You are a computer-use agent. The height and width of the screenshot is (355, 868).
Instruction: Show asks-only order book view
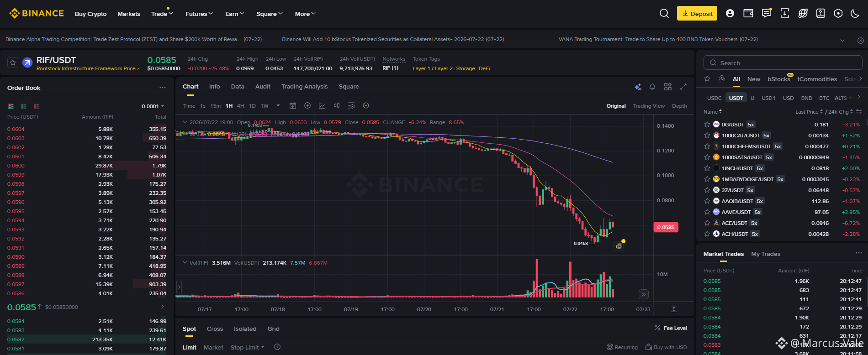[x=37, y=106]
